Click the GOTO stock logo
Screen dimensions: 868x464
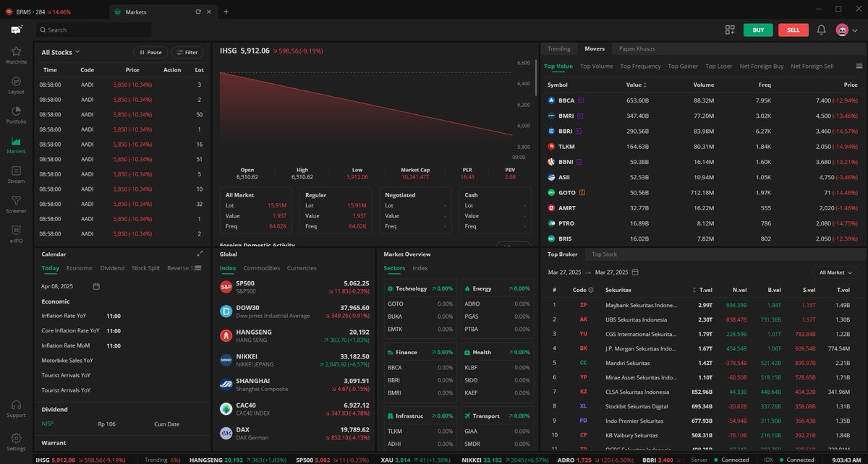(551, 192)
